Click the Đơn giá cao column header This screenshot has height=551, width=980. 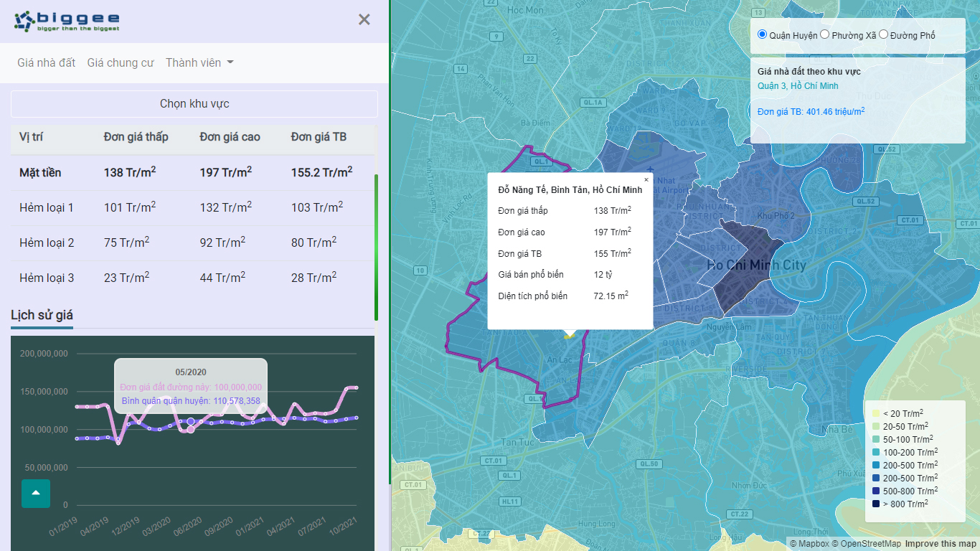pyautogui.click(x=230, y=137)
